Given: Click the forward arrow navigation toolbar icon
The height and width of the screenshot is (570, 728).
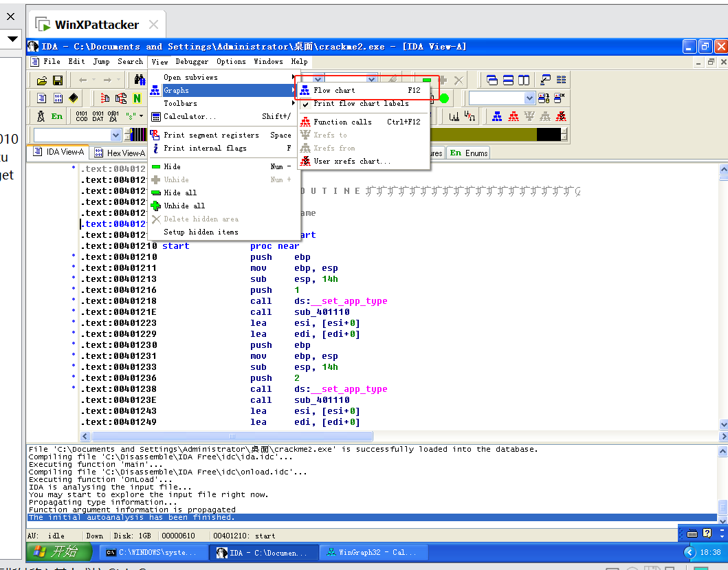Looking at the screenshot, I should (x=107, y=80).
